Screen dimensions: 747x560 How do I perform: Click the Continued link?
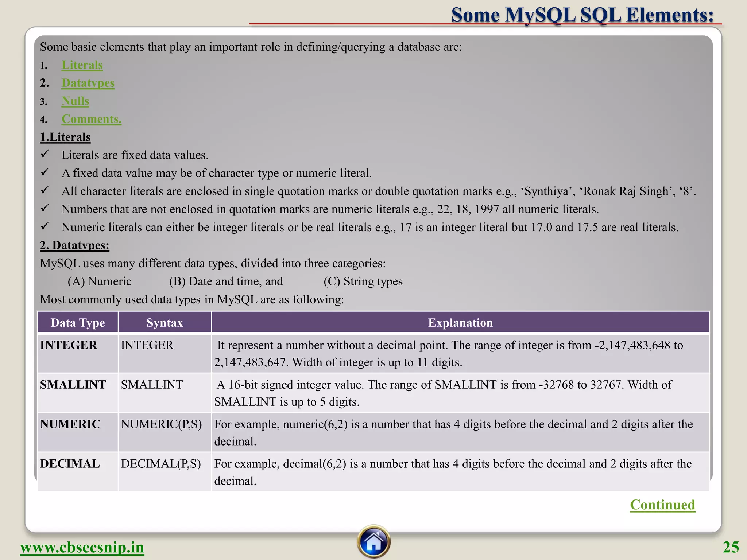662,505
